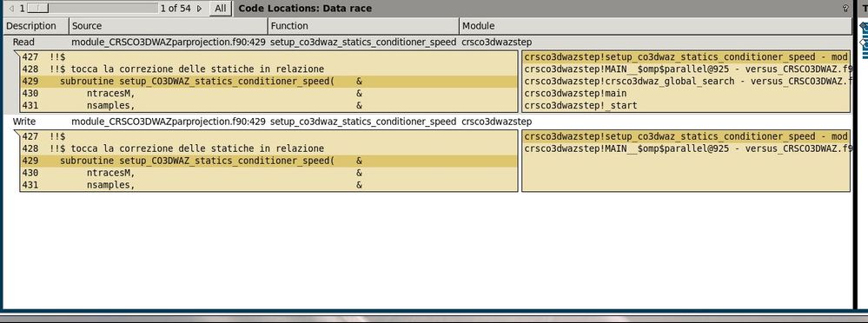Select line 430 ntracesM in the Write snippet
The width and height of the screenshot is (868, 323).
[x=269, y=173]
